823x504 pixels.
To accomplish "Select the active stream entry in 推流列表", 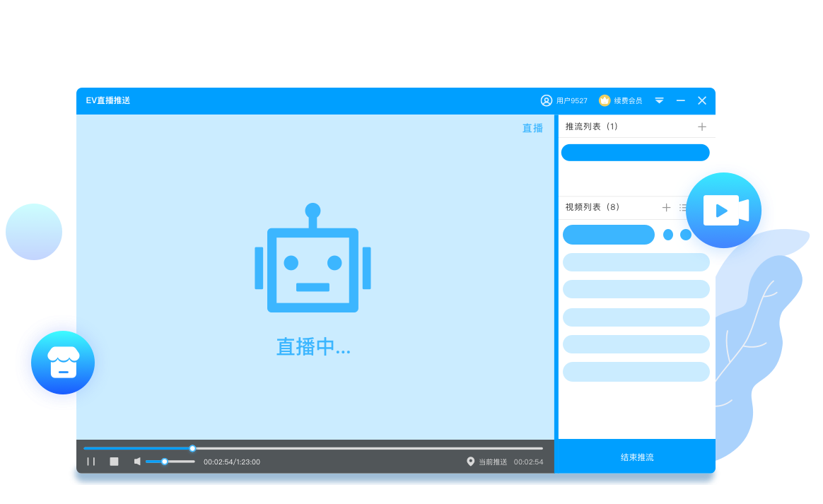I will coord(635,152).
